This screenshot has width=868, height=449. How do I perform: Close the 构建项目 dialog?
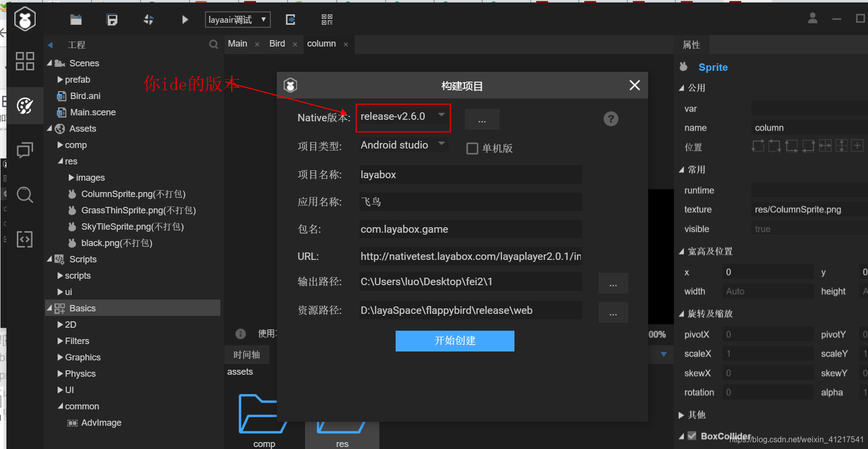coord(634,85)
